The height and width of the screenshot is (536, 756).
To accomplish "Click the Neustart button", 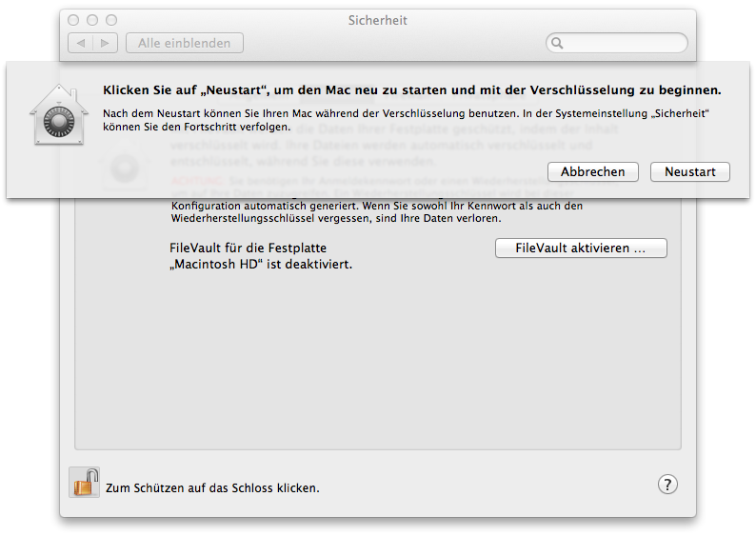I will [x=690, y=172].
